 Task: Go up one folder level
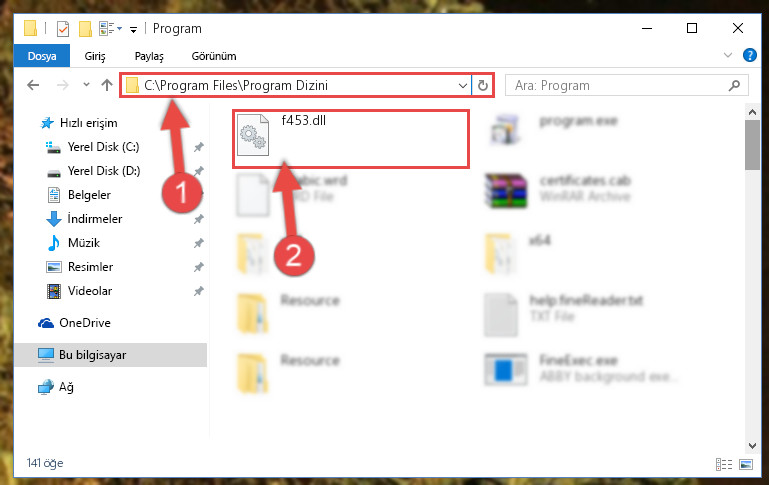coord(106,85)
